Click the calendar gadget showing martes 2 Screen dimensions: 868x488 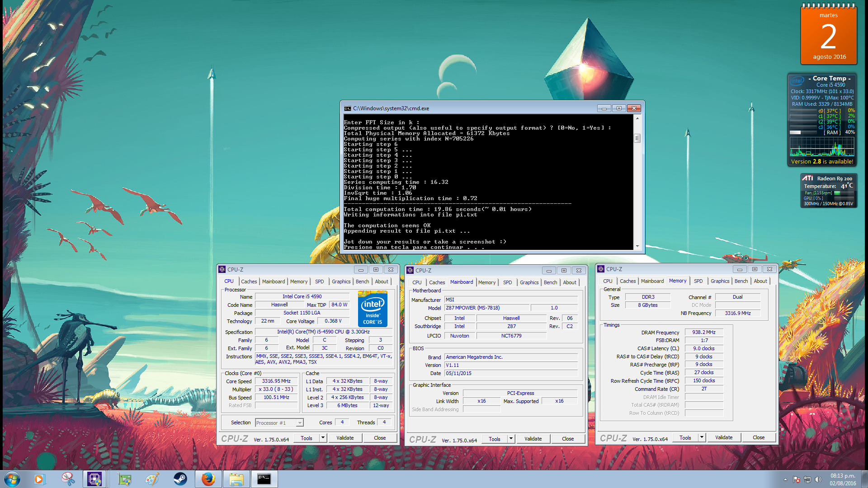point(829,34)
